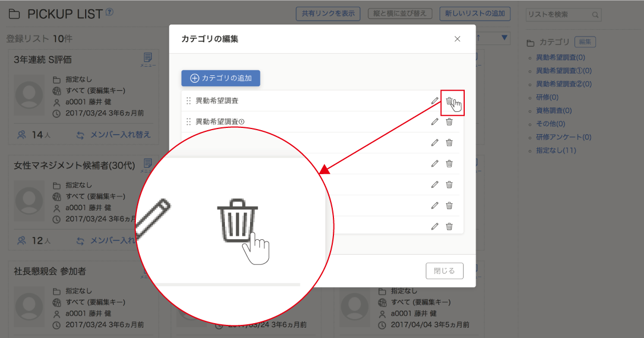Click the 共有リンクを表示 button
This screenshot has width=644, height=338.
tap(328, 14)
